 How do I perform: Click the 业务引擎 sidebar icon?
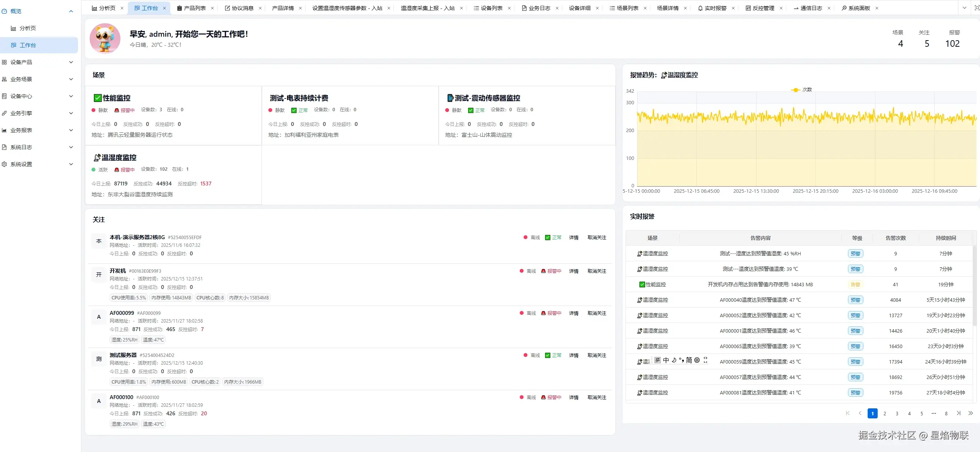point(4,113)
